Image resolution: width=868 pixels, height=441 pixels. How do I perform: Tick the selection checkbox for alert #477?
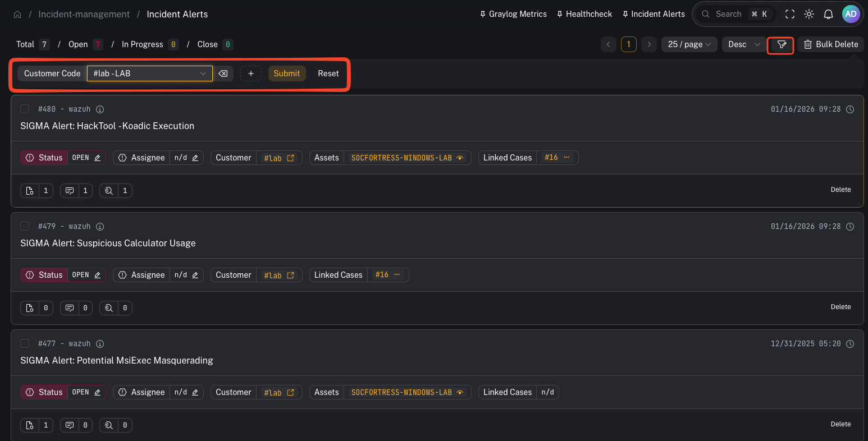click(25, 343)
